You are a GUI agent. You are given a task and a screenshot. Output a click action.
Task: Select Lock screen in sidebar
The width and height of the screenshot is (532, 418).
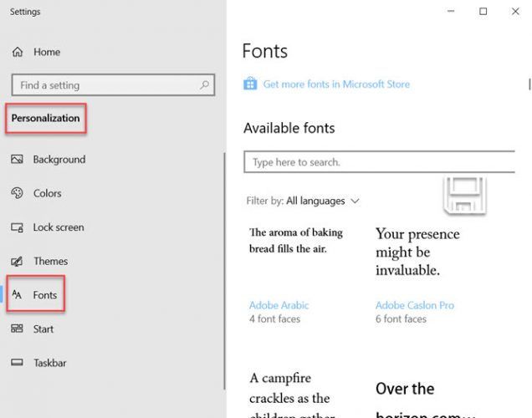pyautogui.click(x=59, y=227)
